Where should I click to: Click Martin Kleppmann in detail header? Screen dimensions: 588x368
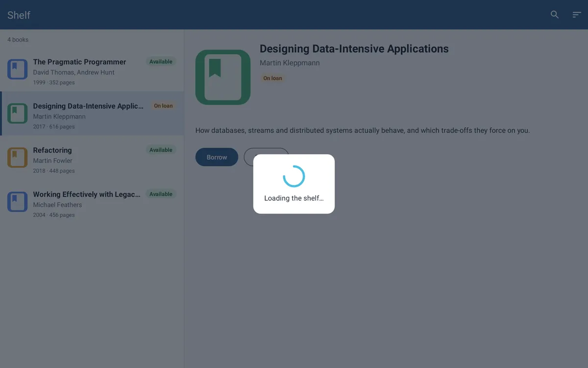290,63
